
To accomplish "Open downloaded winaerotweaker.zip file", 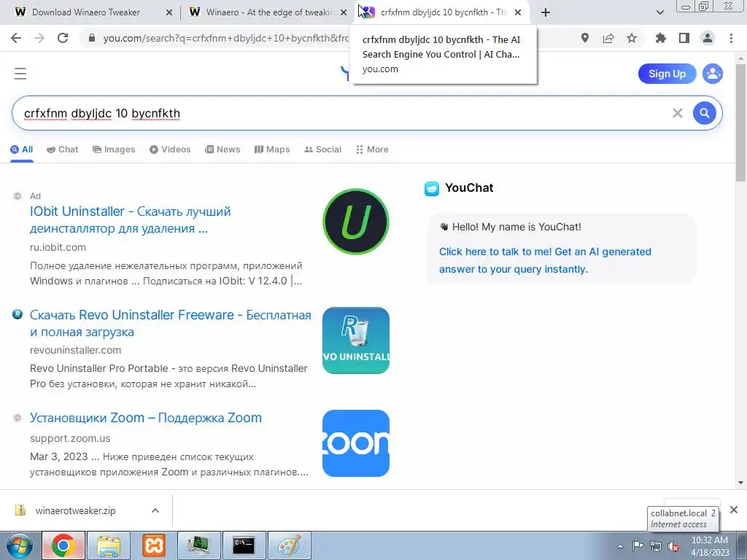I will [x=75, y=510].
